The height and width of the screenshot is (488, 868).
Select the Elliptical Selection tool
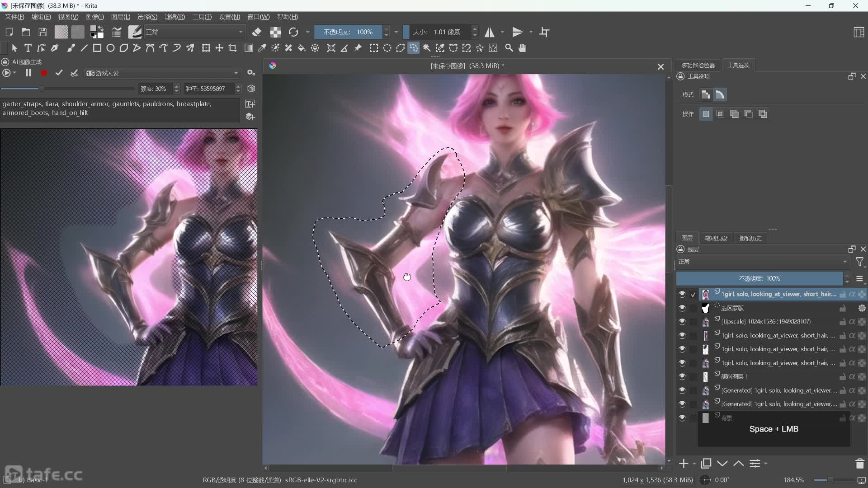click(387, 48)
